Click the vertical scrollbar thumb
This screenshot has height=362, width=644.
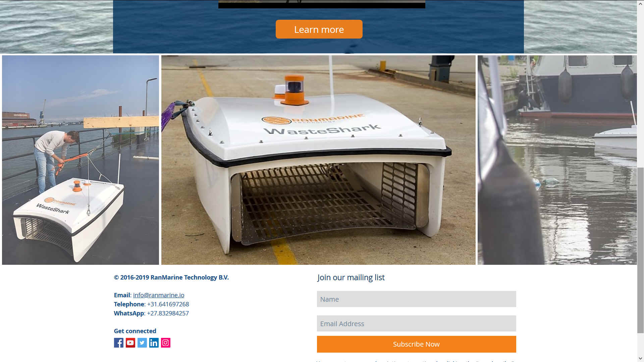640,250
